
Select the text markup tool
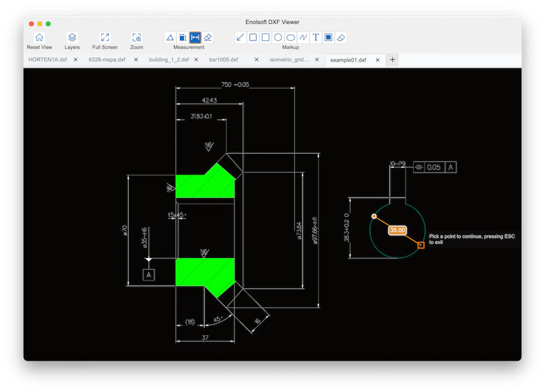tap(316, 37)
